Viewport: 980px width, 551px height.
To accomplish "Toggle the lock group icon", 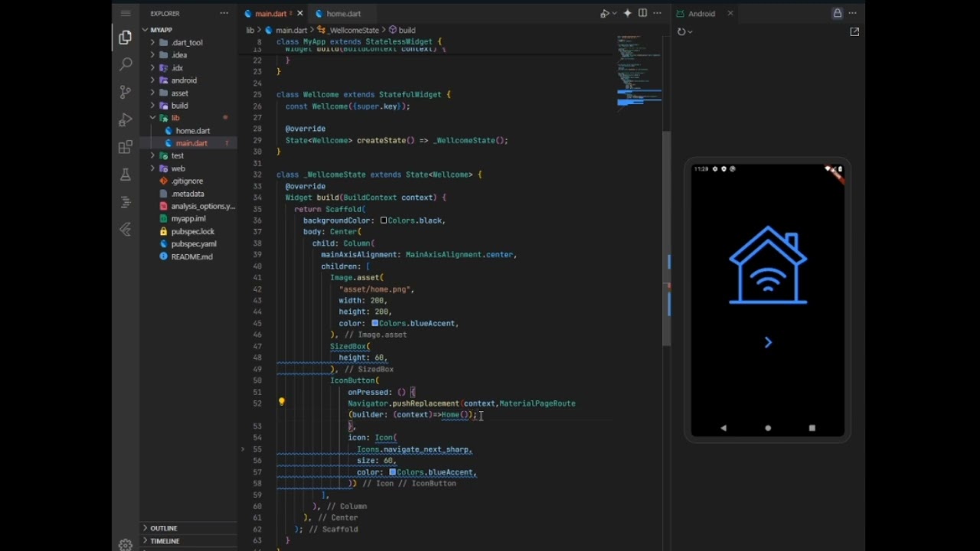I will coord(838,14).
